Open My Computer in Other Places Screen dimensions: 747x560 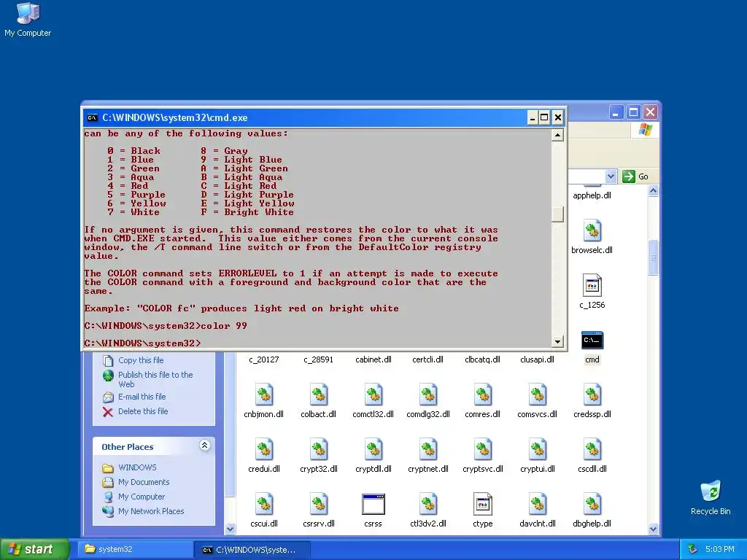point(142,497)
